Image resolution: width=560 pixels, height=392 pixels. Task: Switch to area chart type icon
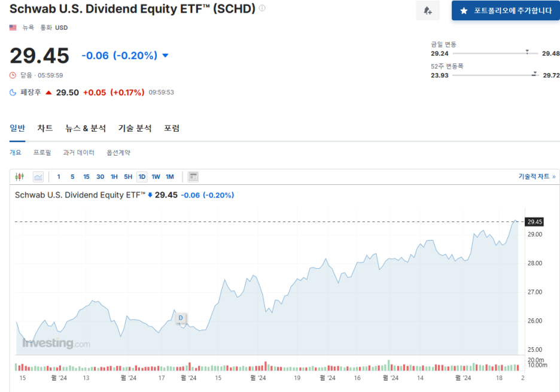point(38,177)
